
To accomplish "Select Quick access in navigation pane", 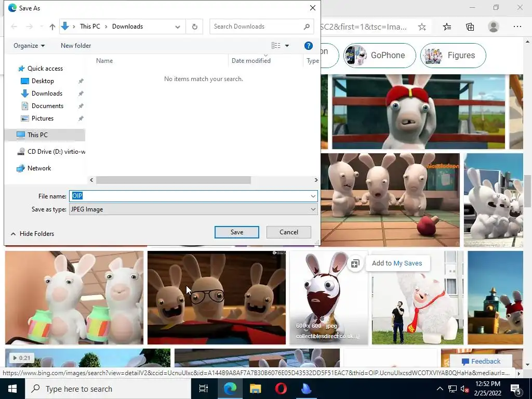I will click(45, 69).
